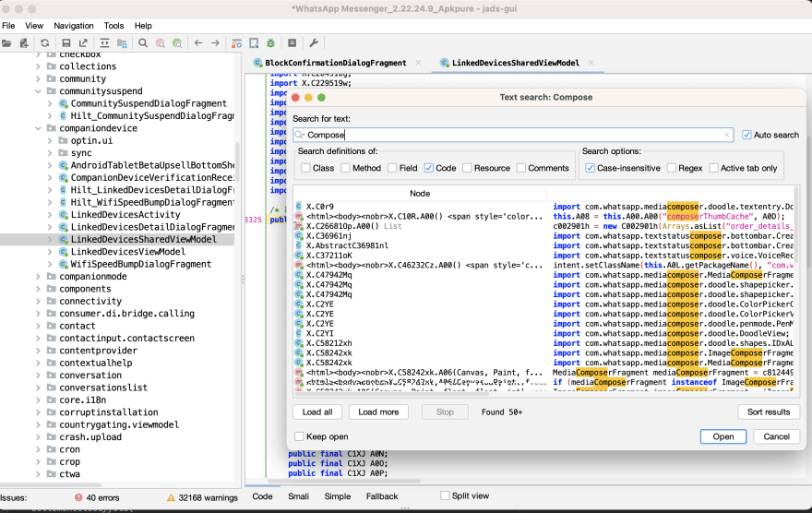
Task: Click the Quark engine toolbar icon
Action: click(x=254, y=43)
